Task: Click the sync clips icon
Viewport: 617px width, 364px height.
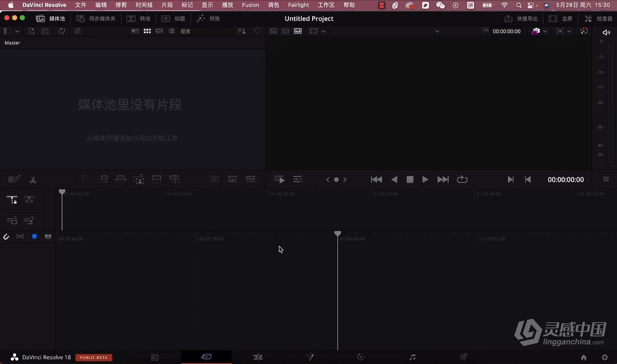Action: click(61, 31)
